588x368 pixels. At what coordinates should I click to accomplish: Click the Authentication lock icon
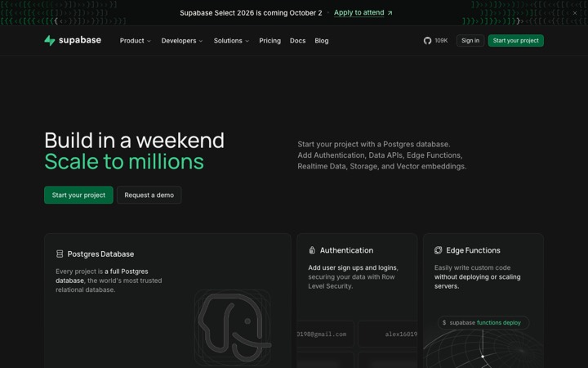pos(312,250)
